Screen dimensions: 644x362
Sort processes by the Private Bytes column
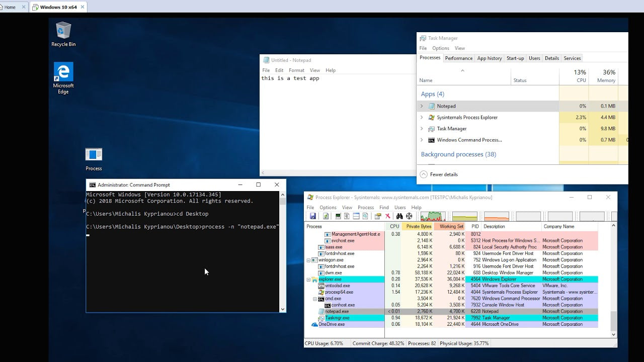click(419, 226)
